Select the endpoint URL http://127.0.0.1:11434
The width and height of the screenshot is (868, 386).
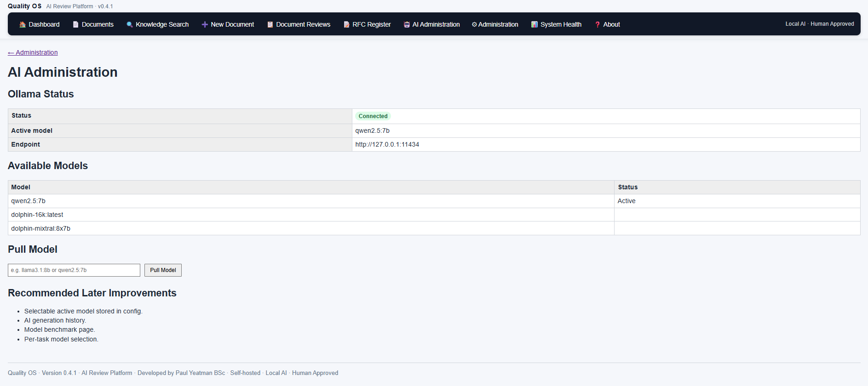pyautogui.click(x=387, y=144)
